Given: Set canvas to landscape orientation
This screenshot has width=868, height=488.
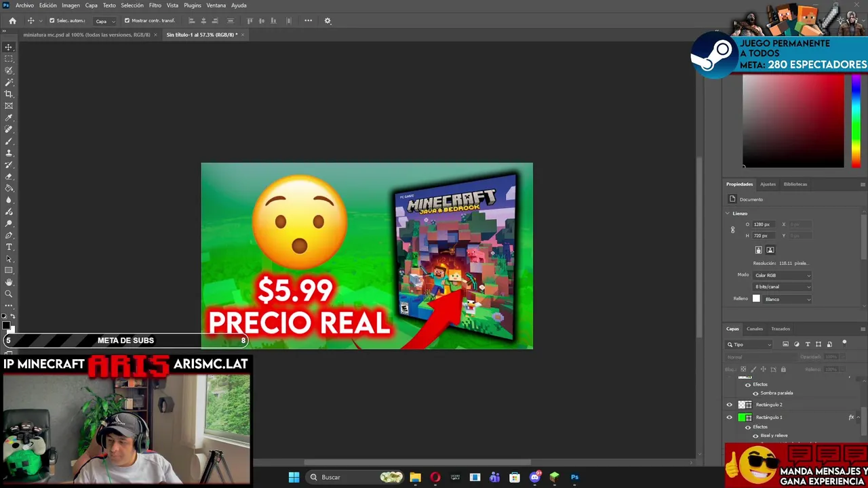Looking at the screenshot, I should [770, 250].
